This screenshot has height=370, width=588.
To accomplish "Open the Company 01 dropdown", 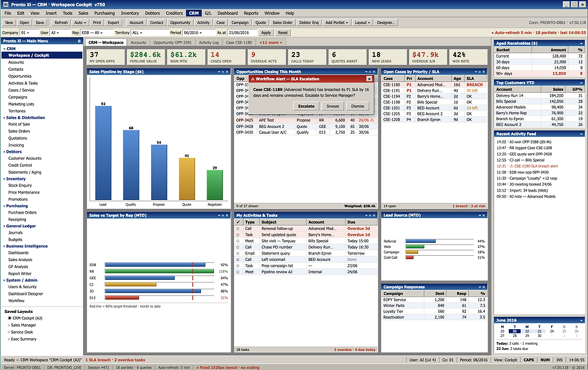I will [x=29, y=32].
